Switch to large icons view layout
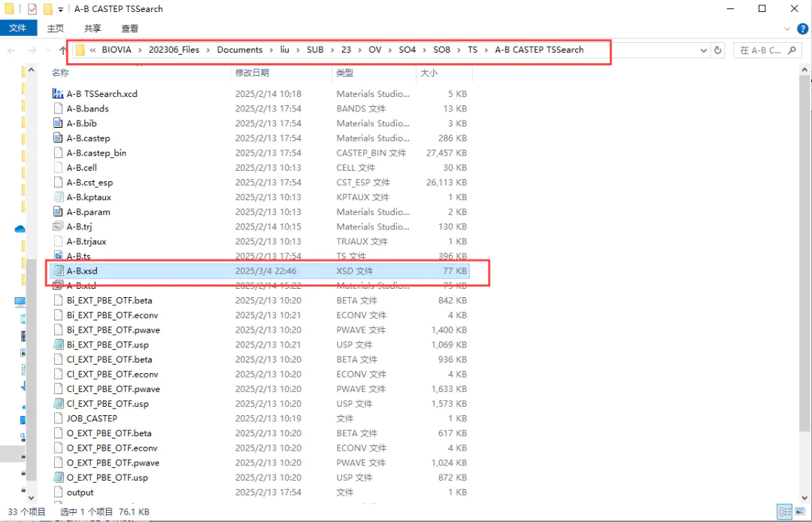 [799, 511]
